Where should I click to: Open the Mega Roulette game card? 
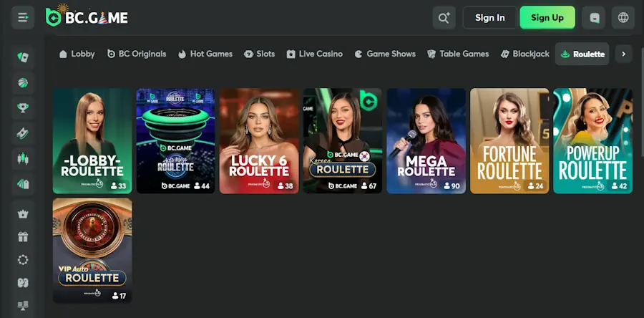click(426, 141)
